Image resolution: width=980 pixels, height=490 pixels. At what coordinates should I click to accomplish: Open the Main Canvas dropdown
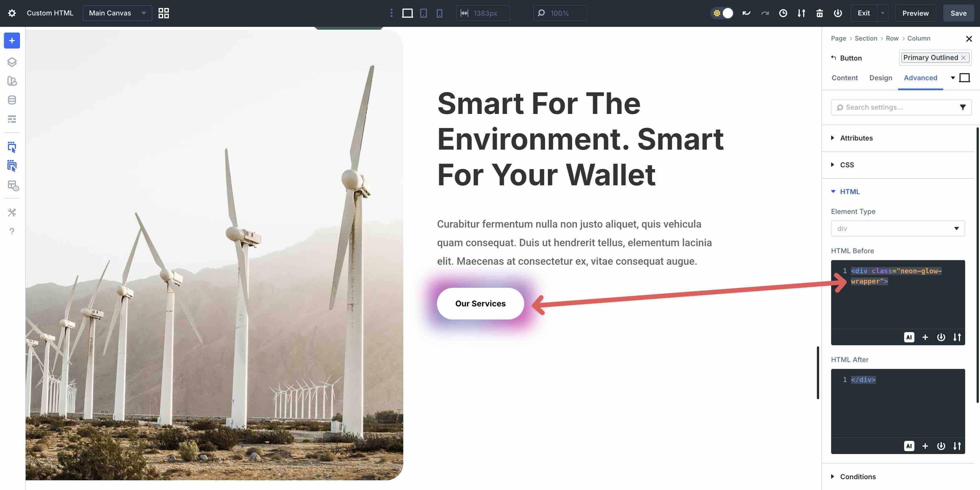point(117,13)
